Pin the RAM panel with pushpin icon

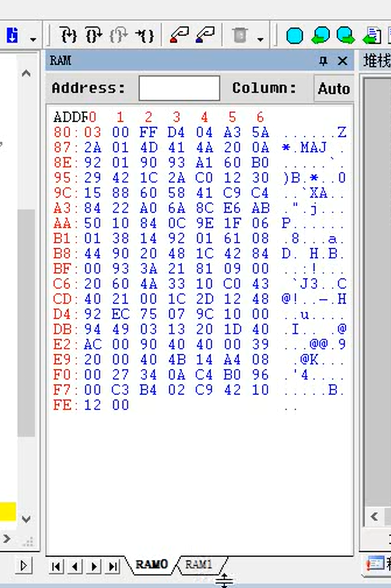pyautogui.click(x=323, y=60)
